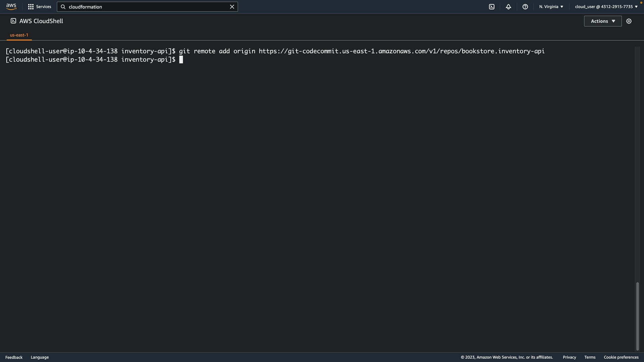Select the us-east-1 terminal tab
The height and width of the screenshot is (362, 644).
(19, 35)
